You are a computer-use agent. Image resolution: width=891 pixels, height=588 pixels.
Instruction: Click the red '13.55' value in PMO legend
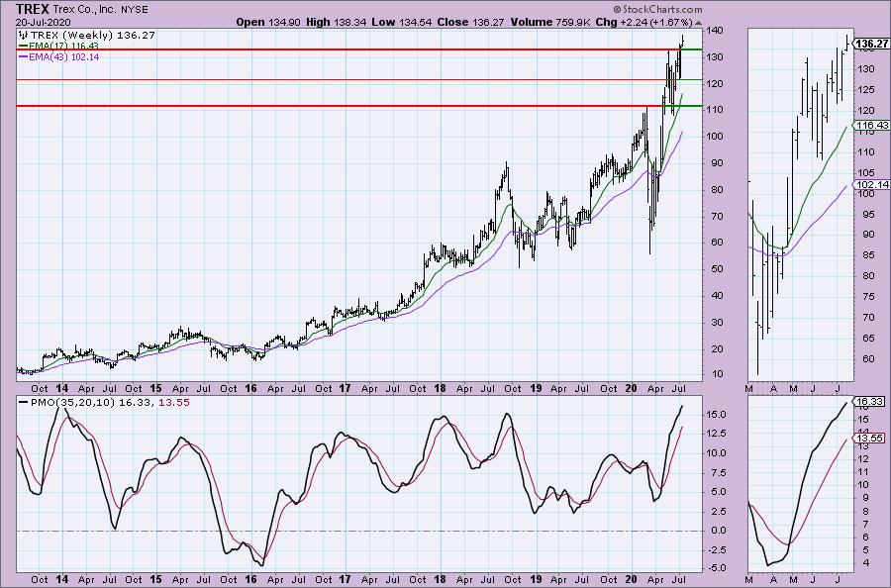coord(174,402)
